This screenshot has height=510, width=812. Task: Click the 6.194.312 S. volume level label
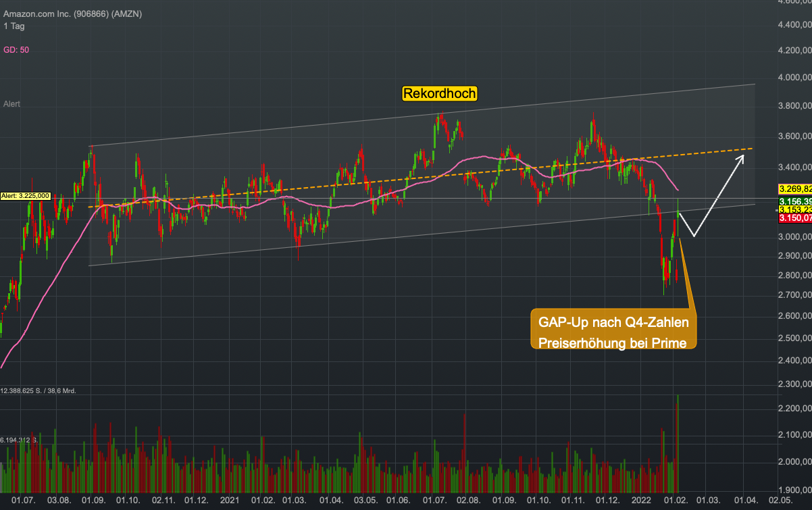[x=22, y=440]
